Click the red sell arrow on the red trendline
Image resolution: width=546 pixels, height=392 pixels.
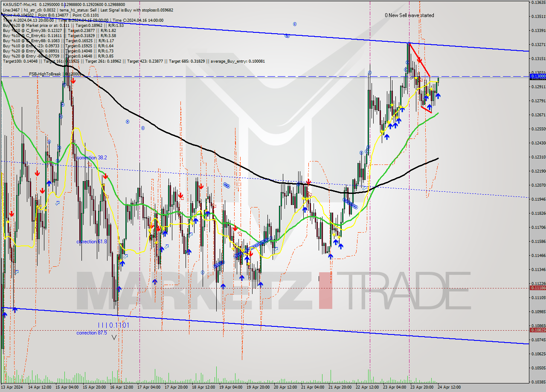click(419, 60)
